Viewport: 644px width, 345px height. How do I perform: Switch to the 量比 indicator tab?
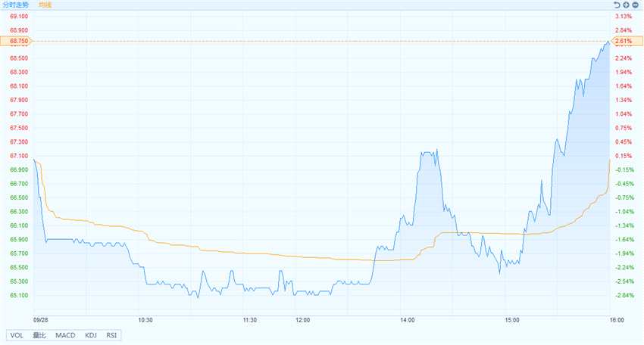[x=39, y=335]
